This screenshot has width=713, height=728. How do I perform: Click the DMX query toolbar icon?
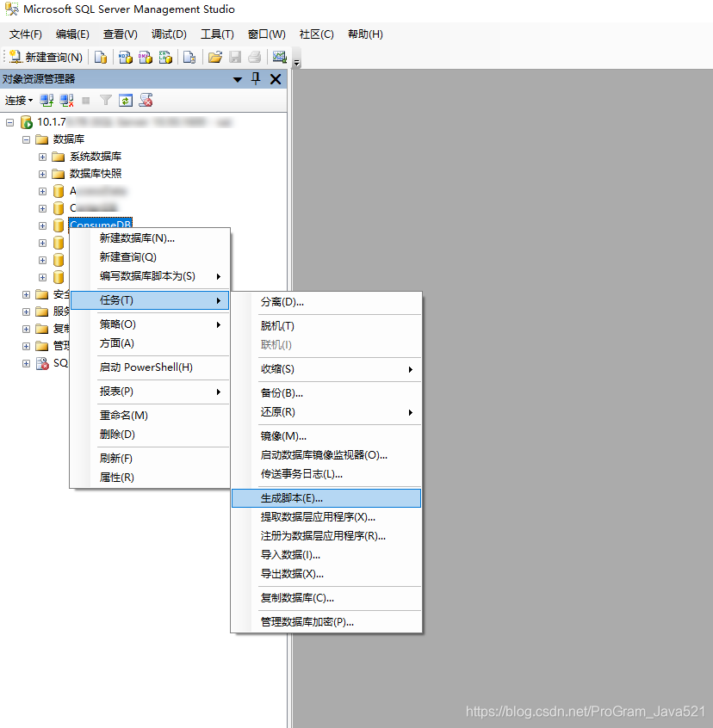point(145,57)
